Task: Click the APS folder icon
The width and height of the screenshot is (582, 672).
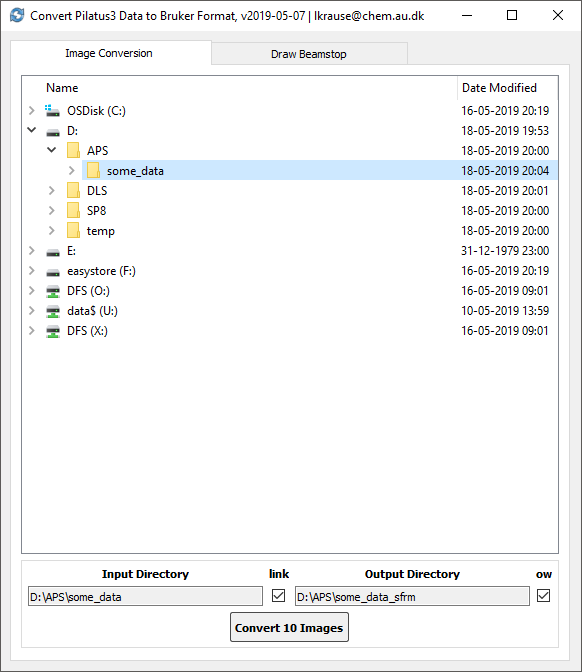Action: (73, 150)
